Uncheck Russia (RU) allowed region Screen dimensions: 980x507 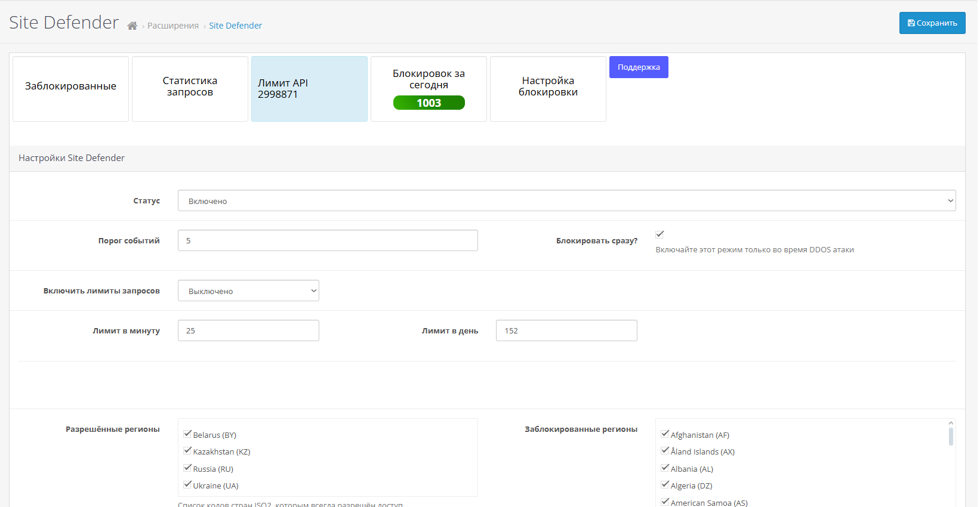pyautogui.click(x=187, y=468)
